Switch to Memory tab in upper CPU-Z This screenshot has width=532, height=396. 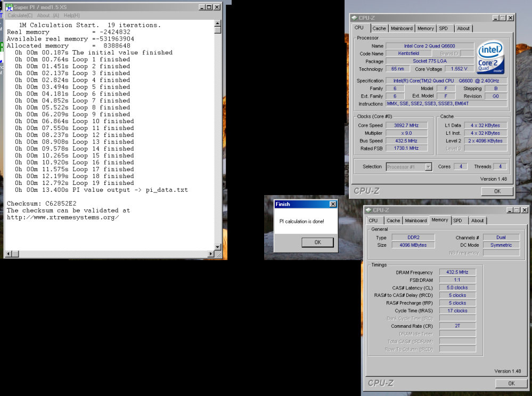[425, 29]
